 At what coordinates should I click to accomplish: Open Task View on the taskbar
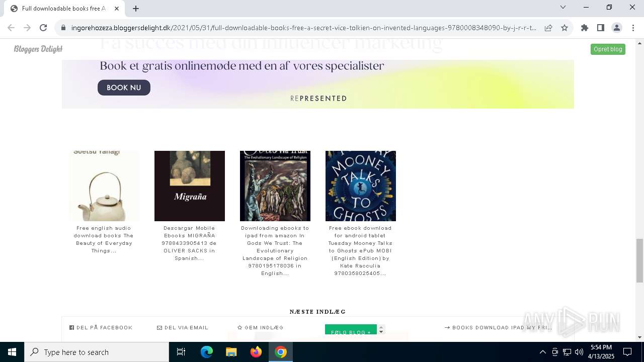[181, 352]
